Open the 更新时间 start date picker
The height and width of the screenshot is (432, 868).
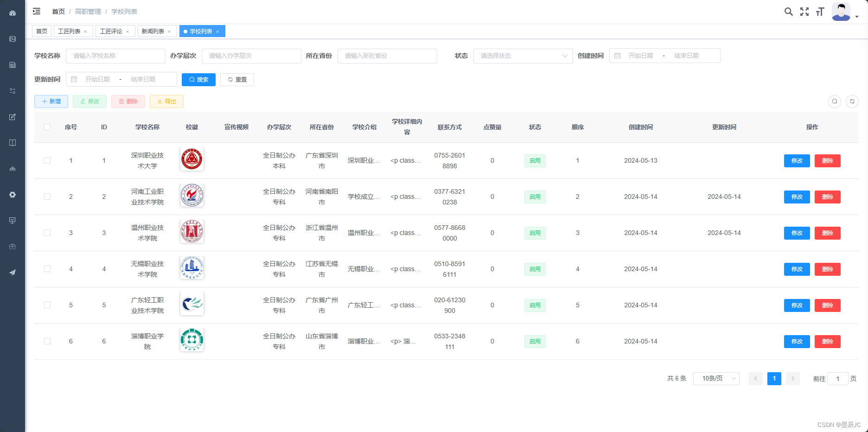pyautogui.click(x=97, y=79)
